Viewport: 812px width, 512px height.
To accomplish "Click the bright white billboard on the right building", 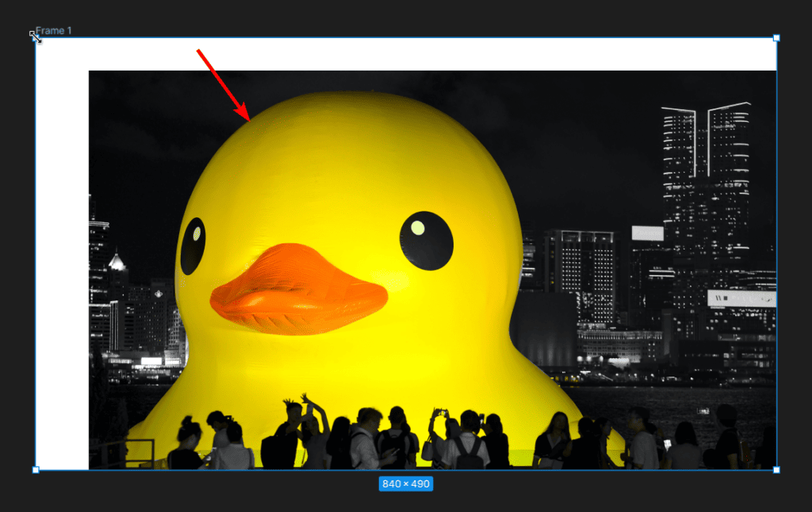I will coord(741,298).
